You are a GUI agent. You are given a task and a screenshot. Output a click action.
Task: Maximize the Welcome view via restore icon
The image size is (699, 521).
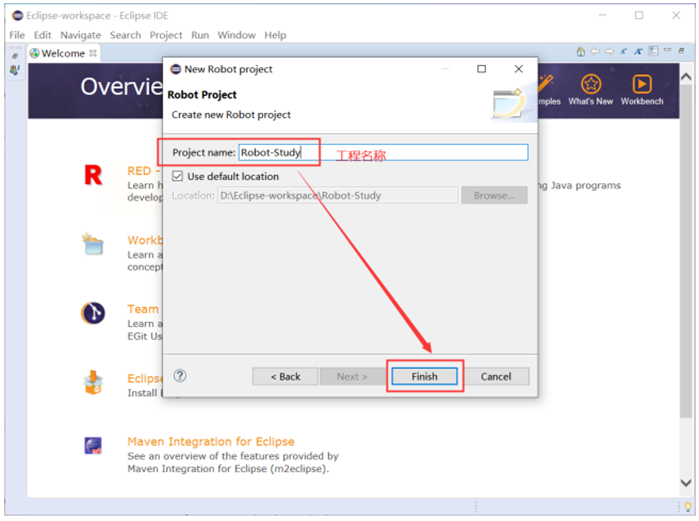[x=681, y=50]
